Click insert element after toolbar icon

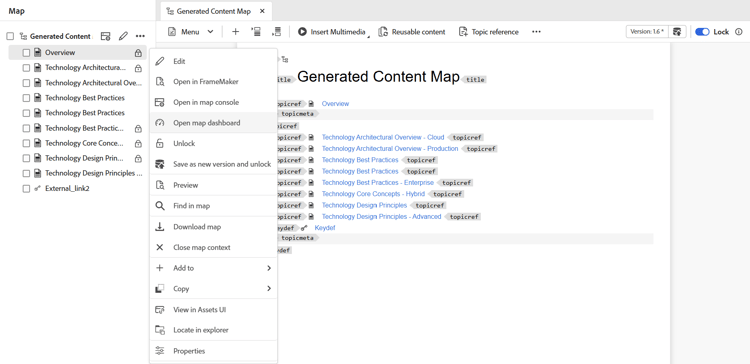276,32
